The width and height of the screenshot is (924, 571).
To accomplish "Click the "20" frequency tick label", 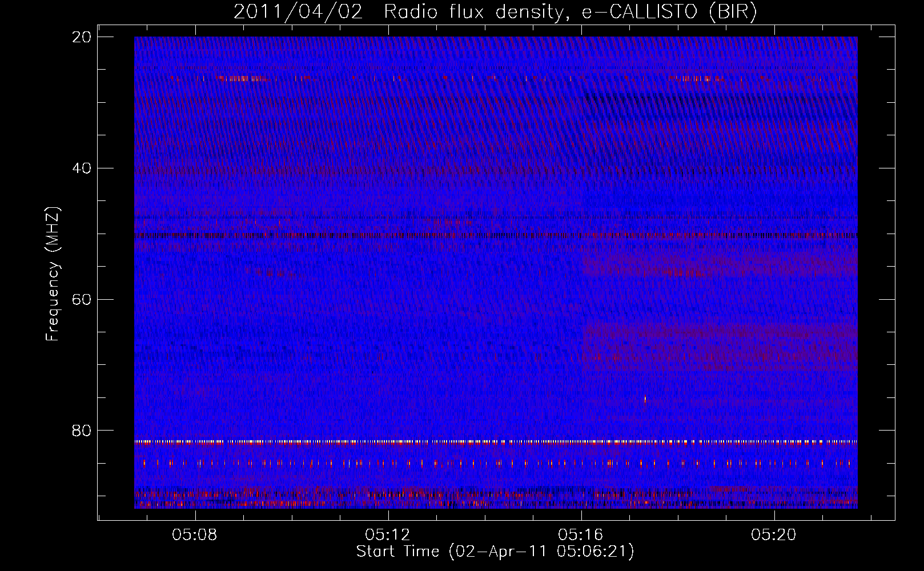I will 82,37.
